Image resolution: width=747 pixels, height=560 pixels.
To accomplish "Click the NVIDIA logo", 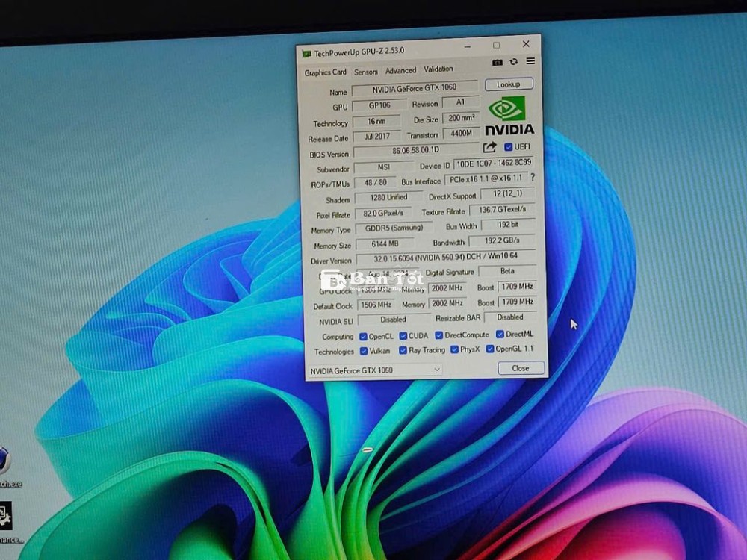I will pyautogui.click(x=509, y=116).
